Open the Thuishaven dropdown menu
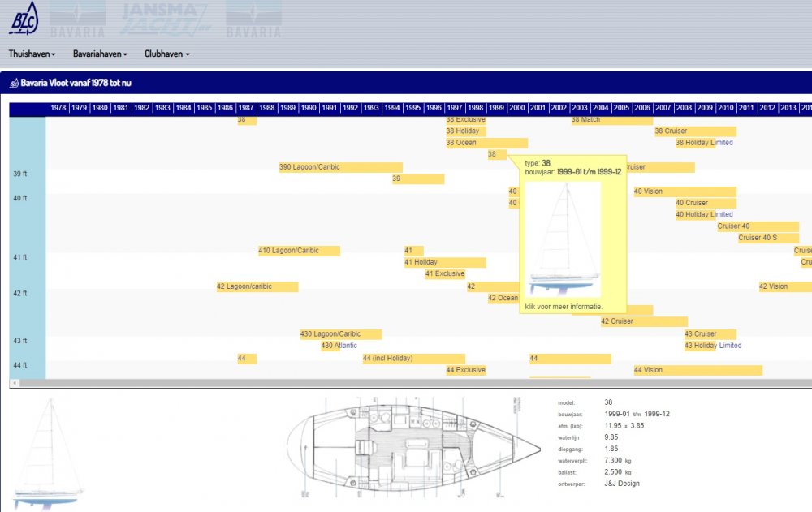The width and height of the screenshot is (812, 512). pos(32,54)
